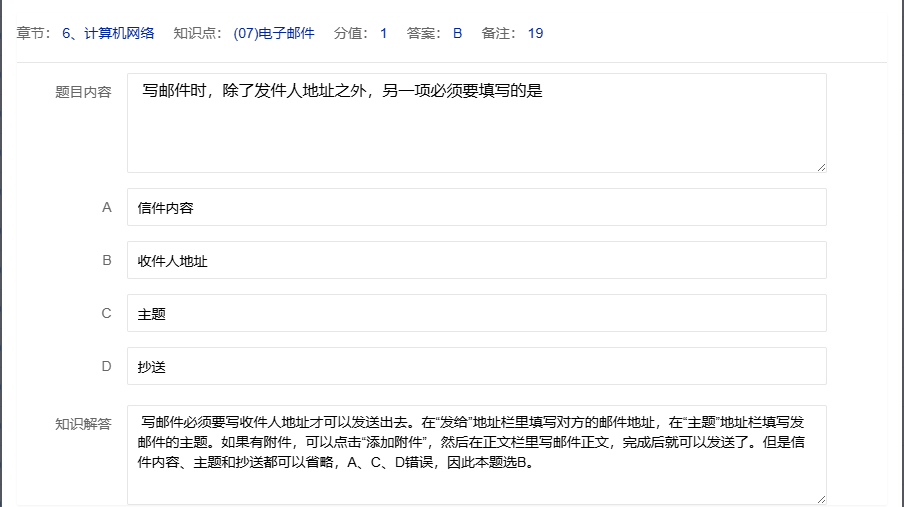Click option C field showing 主题

[x=476, y=313]
